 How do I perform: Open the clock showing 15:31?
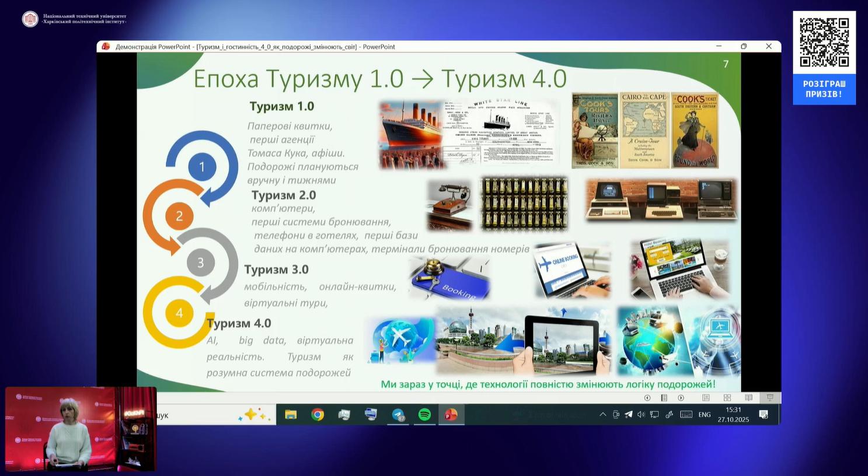click(734, 415)
